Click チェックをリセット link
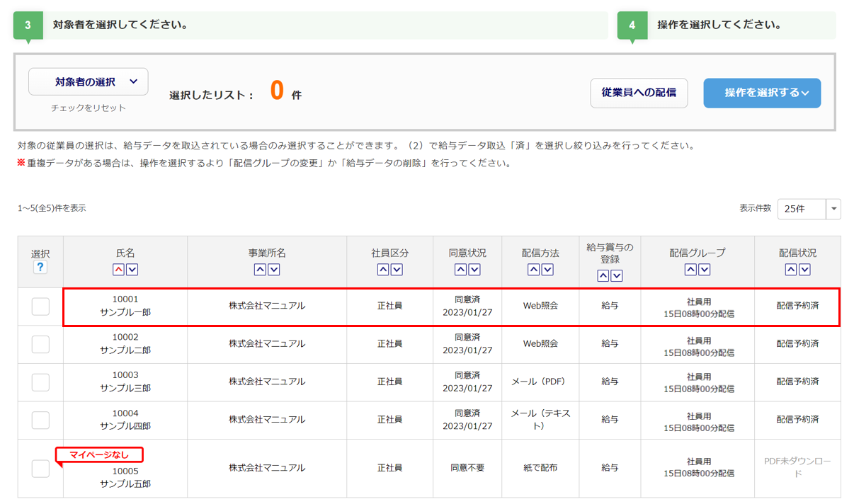Viewport: 854px width, 504px height. [89, 108]
